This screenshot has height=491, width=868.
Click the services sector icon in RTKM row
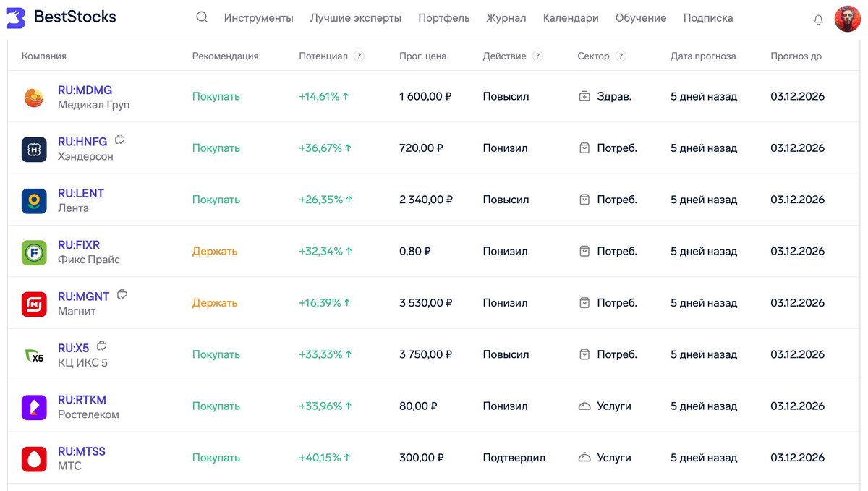(x=584, y=406)
